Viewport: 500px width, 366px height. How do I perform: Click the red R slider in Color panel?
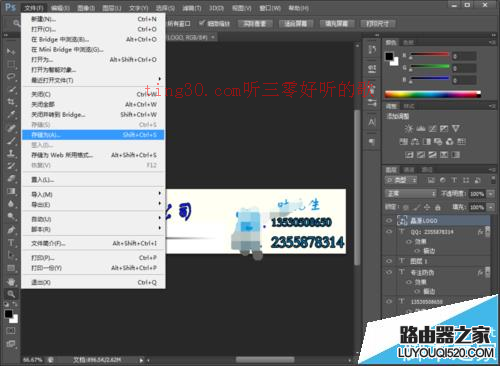coord(430,55)
